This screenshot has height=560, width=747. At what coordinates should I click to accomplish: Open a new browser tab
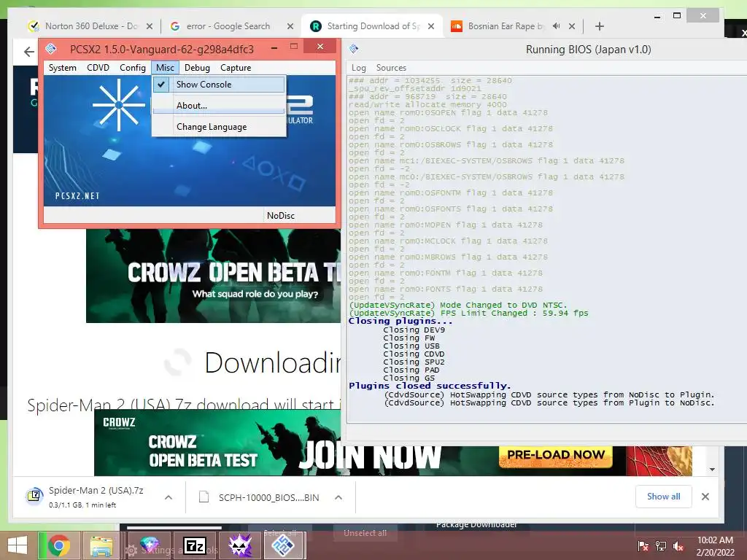click(600, 26)
